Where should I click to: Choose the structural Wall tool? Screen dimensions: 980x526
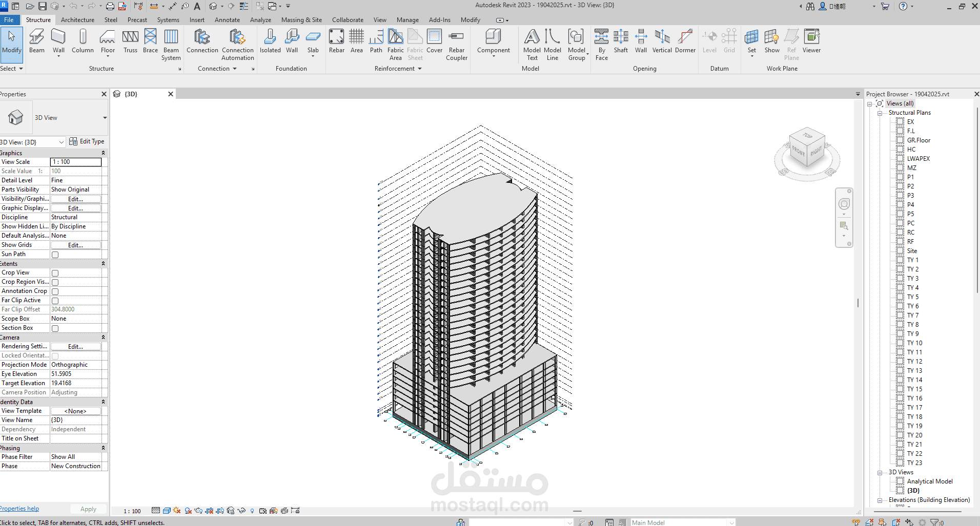click(x=58, y=41)
